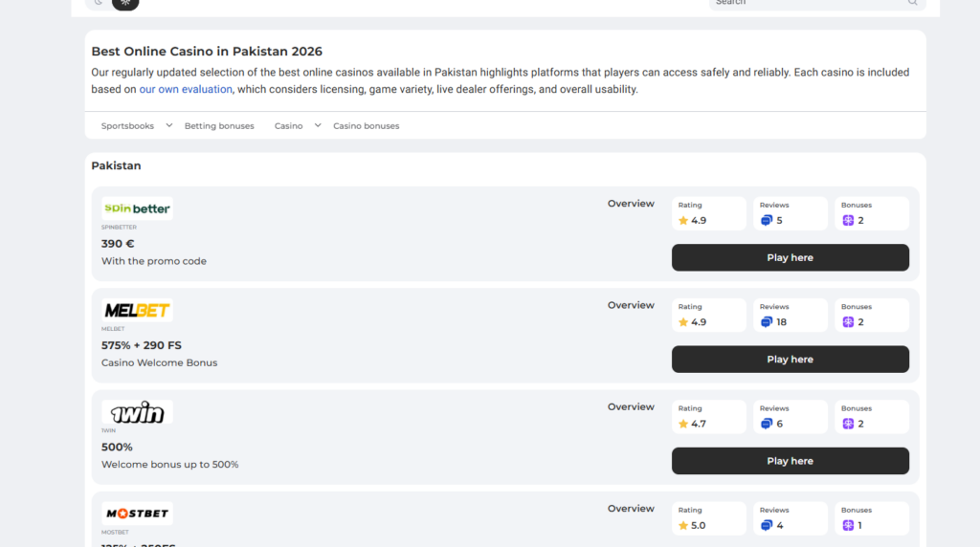Open the SpinBetter Overview link
This screenshot has width=980, height=547.
(x=631, y=204)
